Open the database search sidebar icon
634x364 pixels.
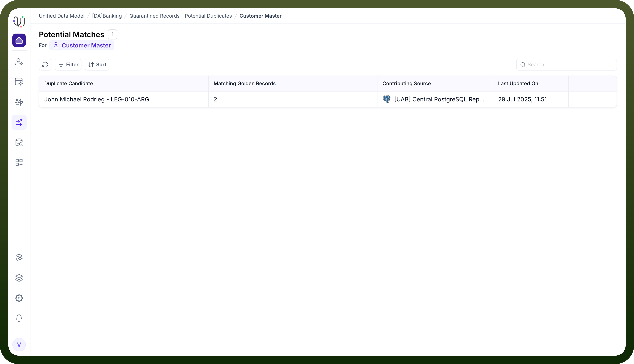click(x=19, y=143)
